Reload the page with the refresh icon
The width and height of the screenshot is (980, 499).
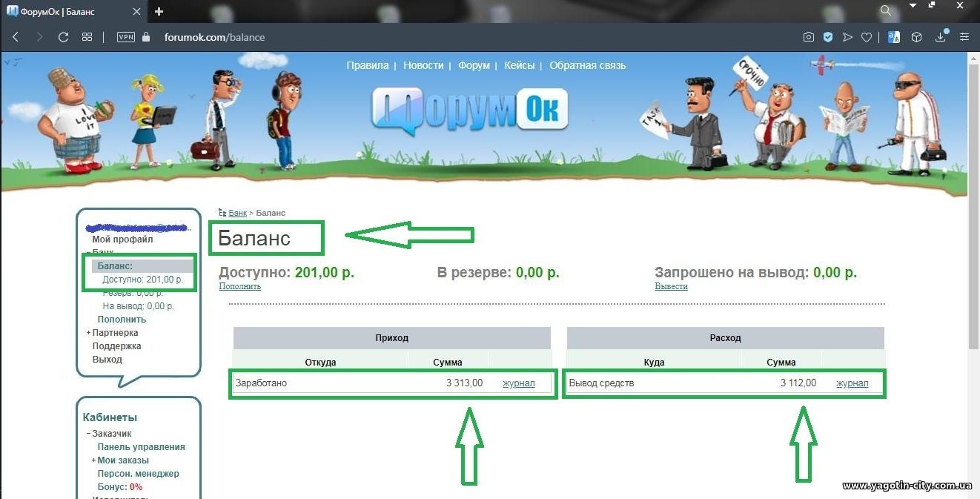63,37
